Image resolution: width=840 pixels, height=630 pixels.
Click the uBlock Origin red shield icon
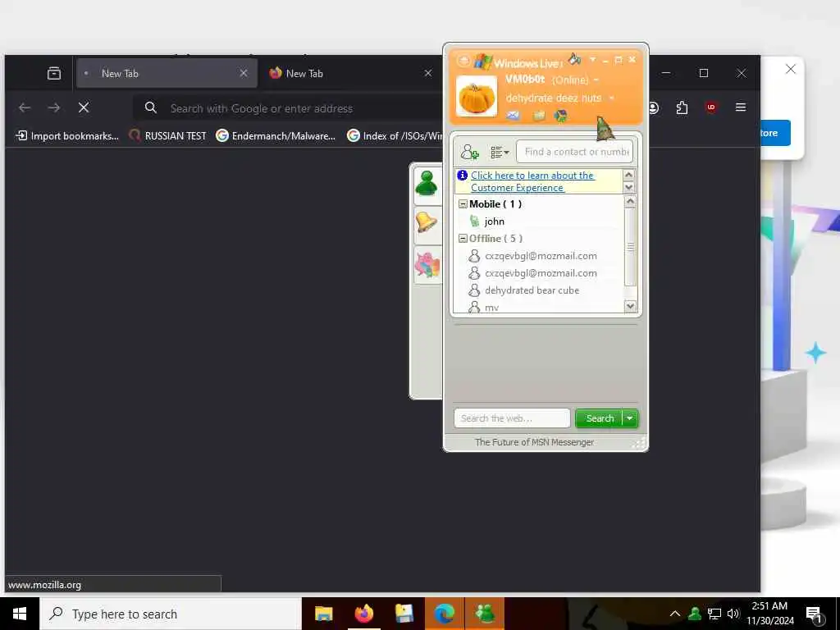(x=711, y=107)
